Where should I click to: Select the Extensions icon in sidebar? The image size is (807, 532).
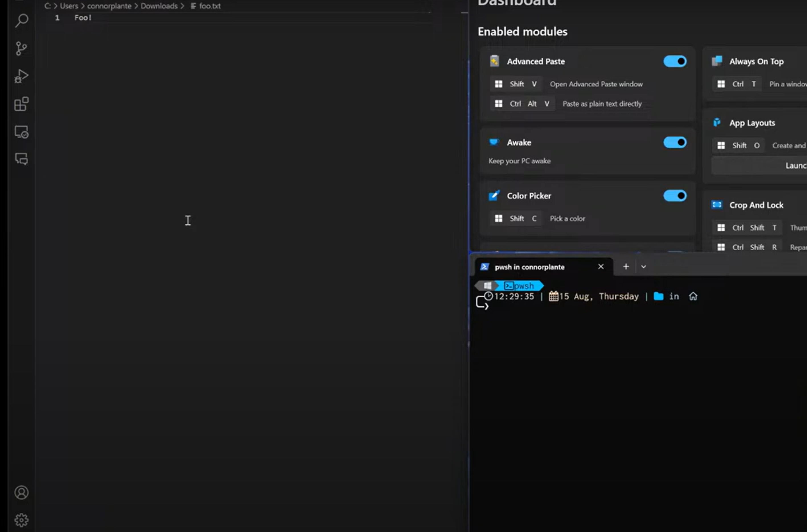(x=21, y=104)
